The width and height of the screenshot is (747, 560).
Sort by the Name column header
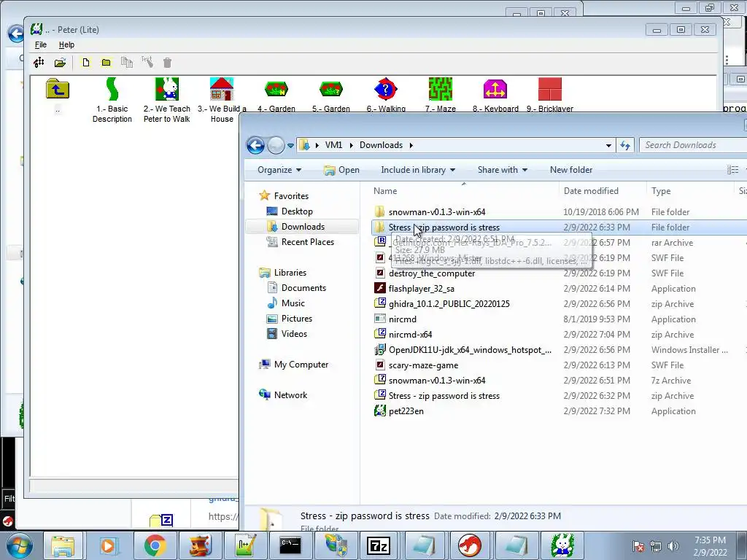coord(385,191)
